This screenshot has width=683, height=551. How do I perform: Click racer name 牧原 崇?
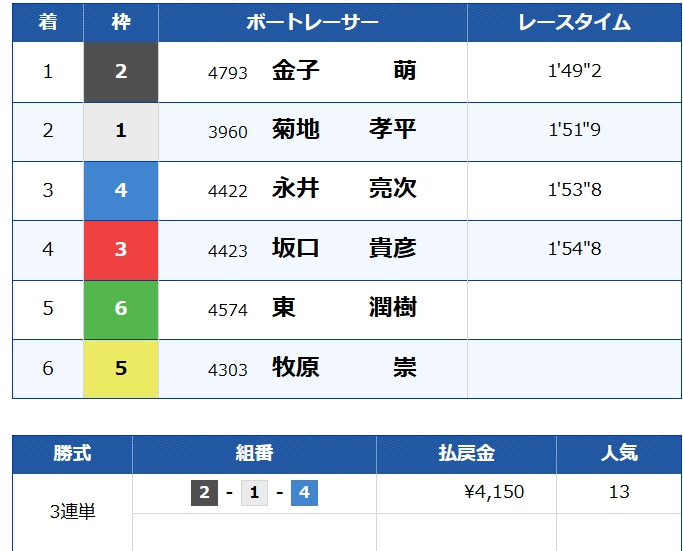pyautogui.click(x=343, y=367)
